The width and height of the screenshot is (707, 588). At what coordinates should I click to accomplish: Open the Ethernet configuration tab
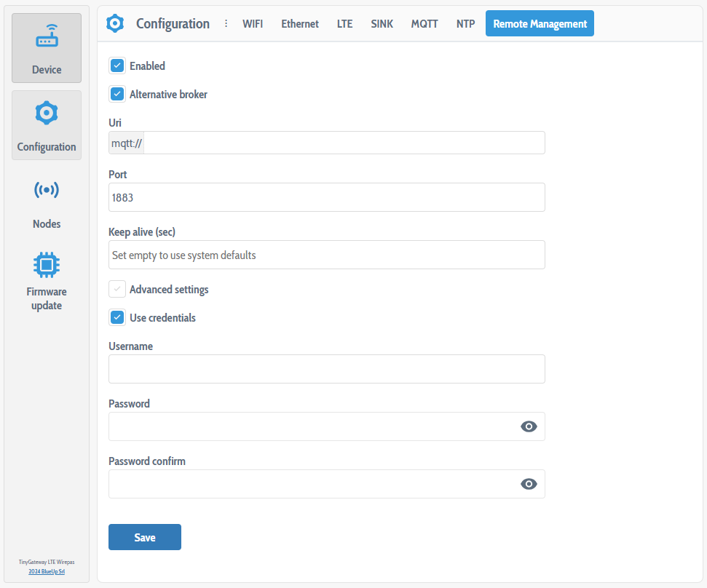pyautogui.click(x=299, y=23)
